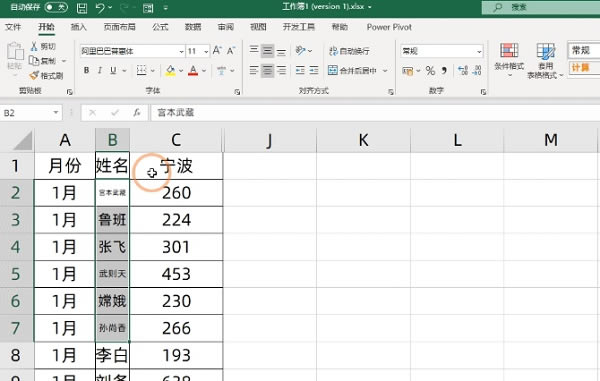Toggle Italic formatting

99,70
